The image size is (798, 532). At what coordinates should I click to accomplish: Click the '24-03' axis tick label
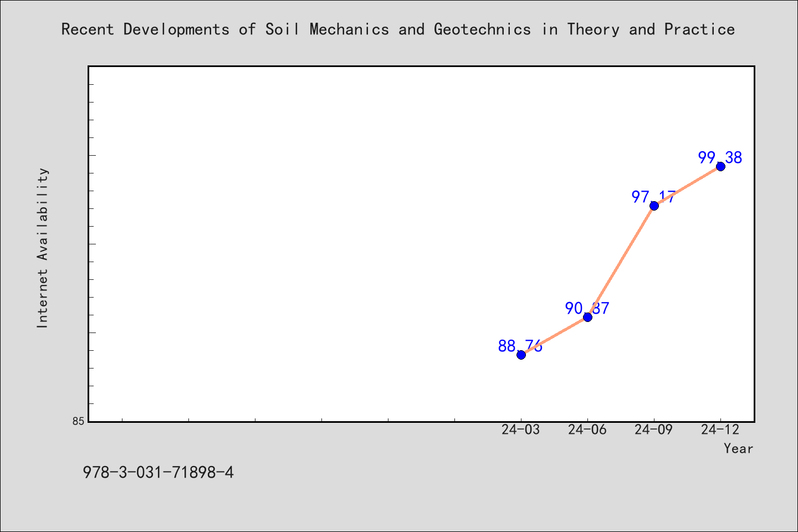pyautogui.click(x=521, y=429)
